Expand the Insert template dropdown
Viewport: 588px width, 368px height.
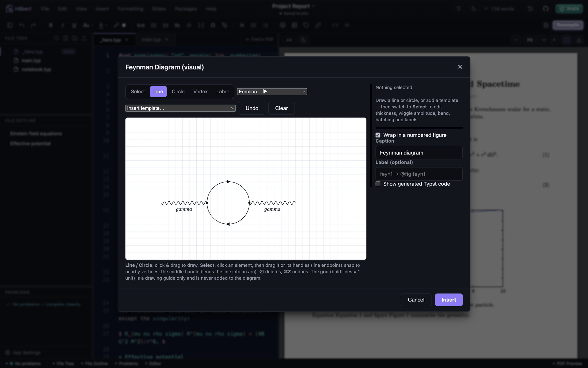click(x=181, y=108)
